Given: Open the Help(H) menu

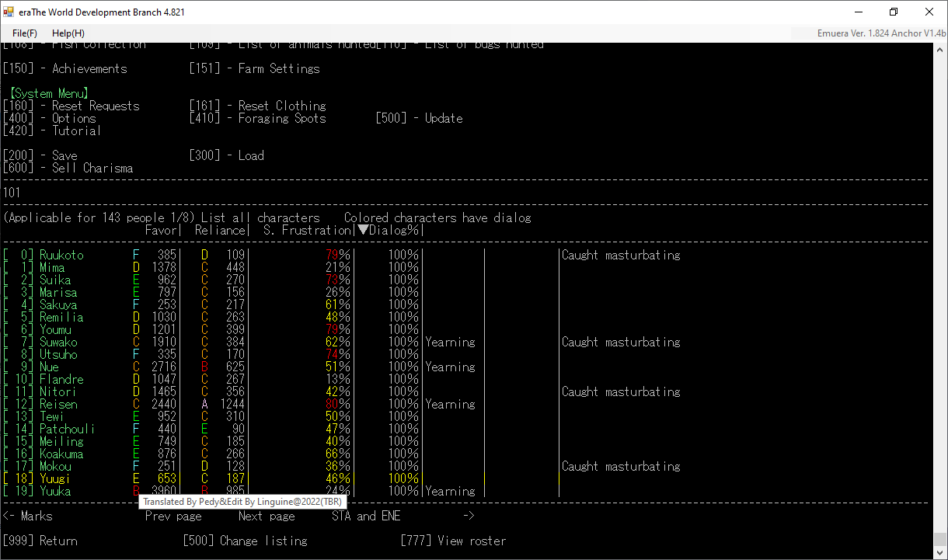Looking at the screenshot, I should pos(68,33).
